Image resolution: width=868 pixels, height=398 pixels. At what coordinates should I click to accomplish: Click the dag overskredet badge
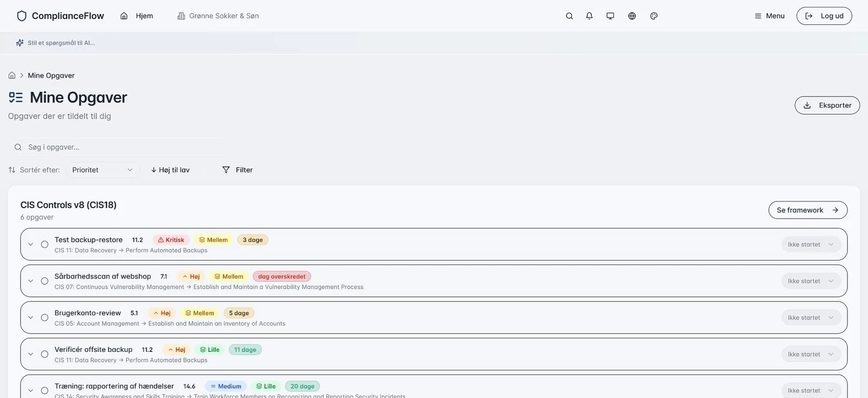tap(282, 276)
